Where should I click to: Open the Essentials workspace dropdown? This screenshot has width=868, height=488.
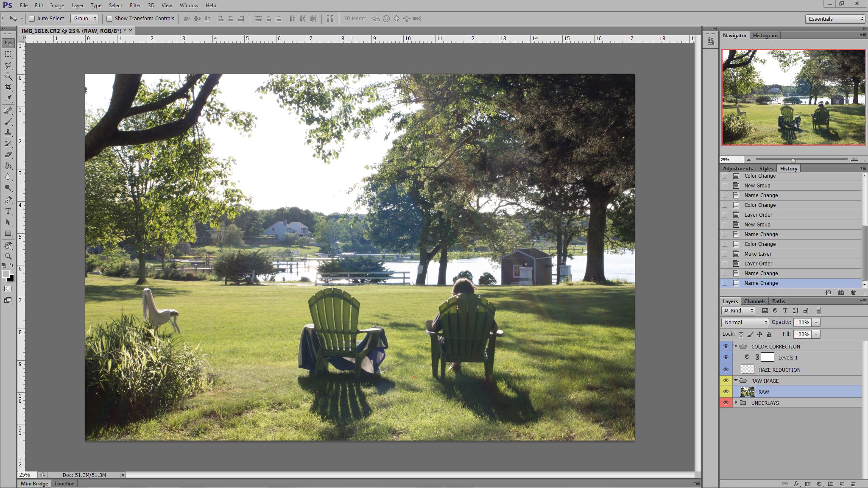click(835, 19)
